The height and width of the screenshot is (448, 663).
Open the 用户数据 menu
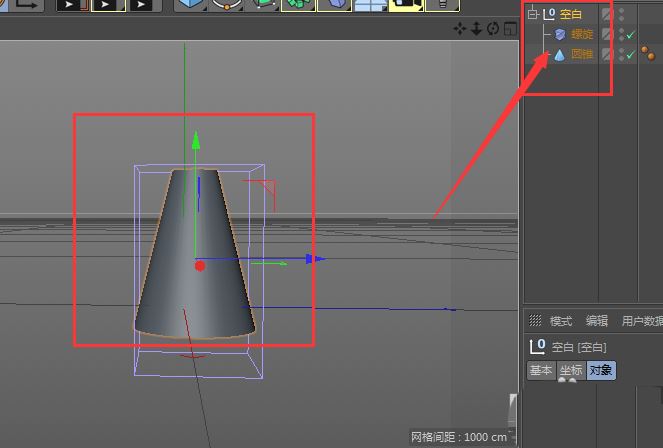(642, 321)
